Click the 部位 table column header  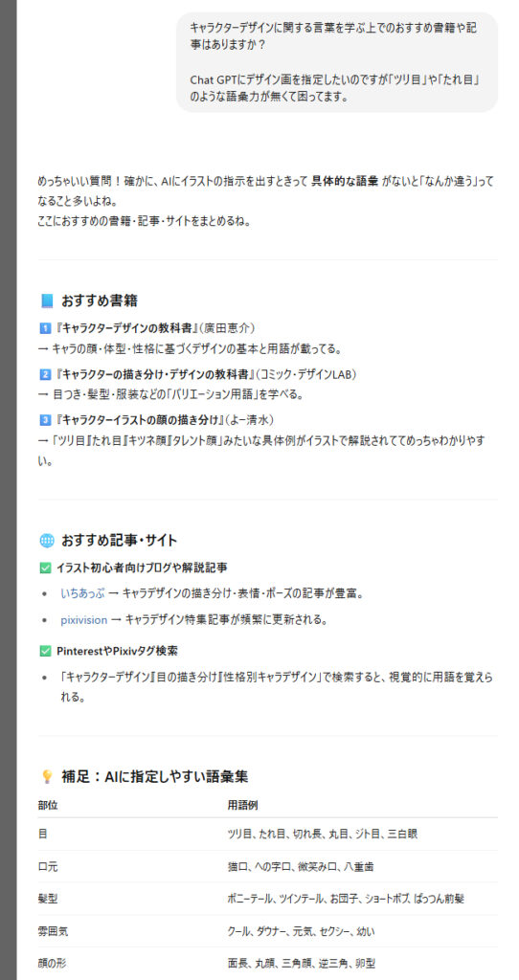[x=48, y=805]
